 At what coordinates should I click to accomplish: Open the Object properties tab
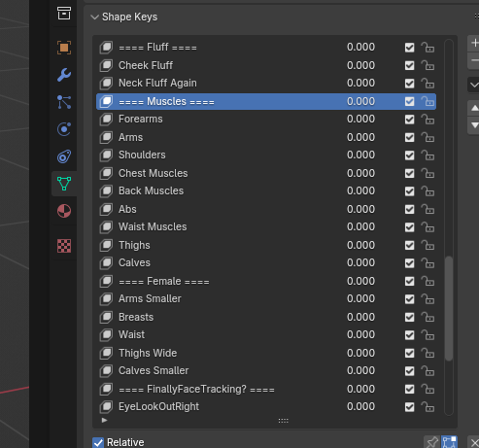(x=64, y=48)
